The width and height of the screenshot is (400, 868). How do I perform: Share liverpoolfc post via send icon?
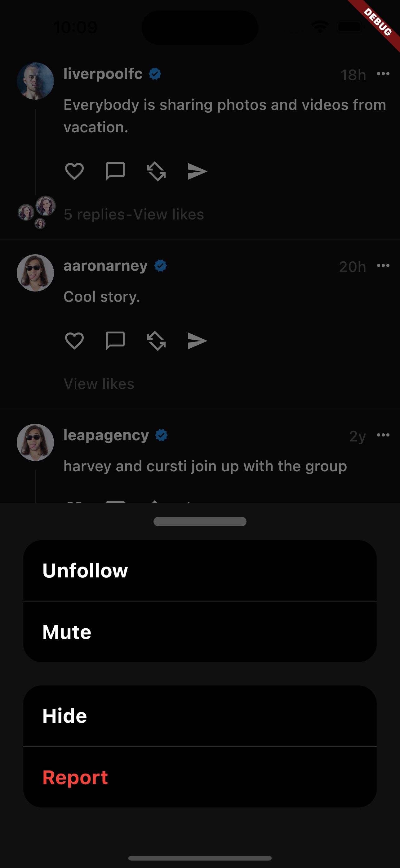(x=197, y=171)
